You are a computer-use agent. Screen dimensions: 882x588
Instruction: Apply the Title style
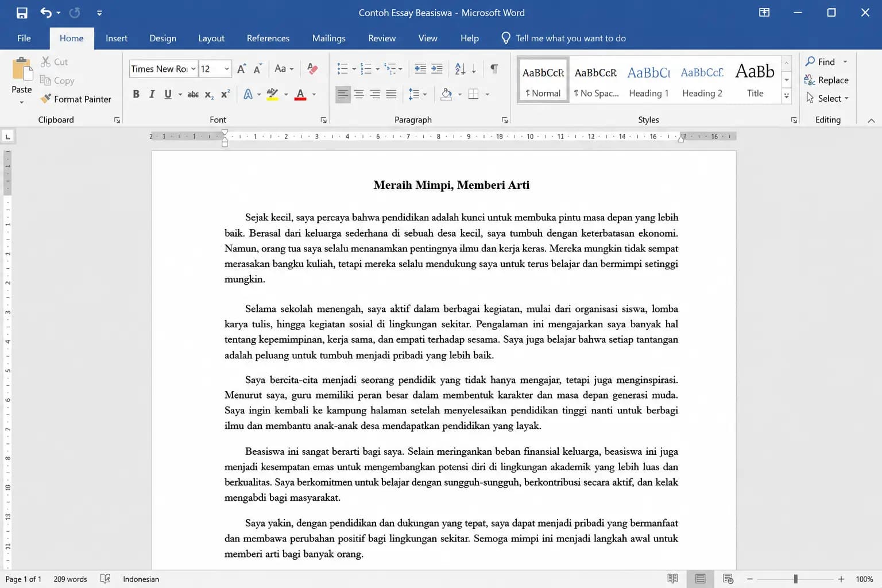coord(755,81)
